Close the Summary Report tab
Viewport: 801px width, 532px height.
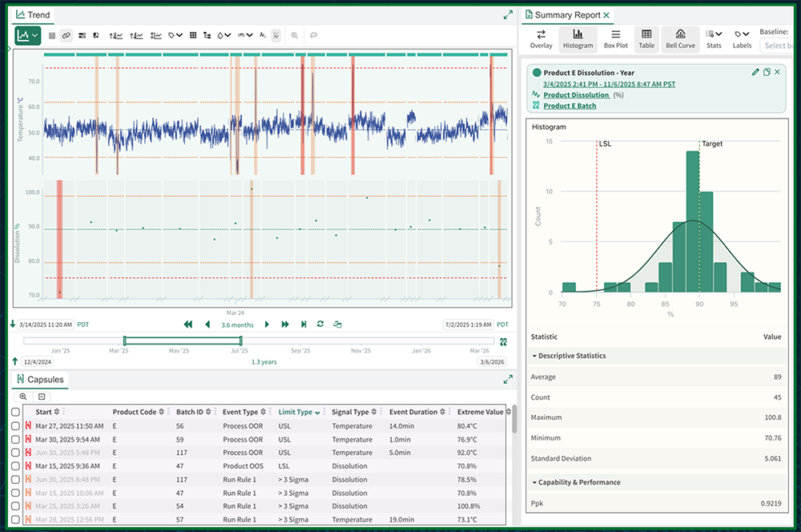tap(606, 15)
